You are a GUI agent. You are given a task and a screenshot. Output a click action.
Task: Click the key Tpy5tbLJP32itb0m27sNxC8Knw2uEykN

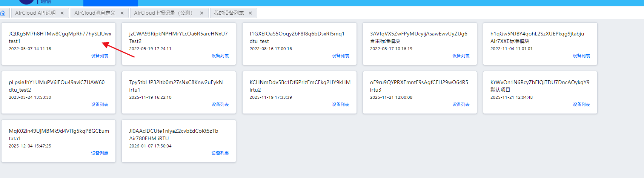pyautogui.click(x=176, y=82)
